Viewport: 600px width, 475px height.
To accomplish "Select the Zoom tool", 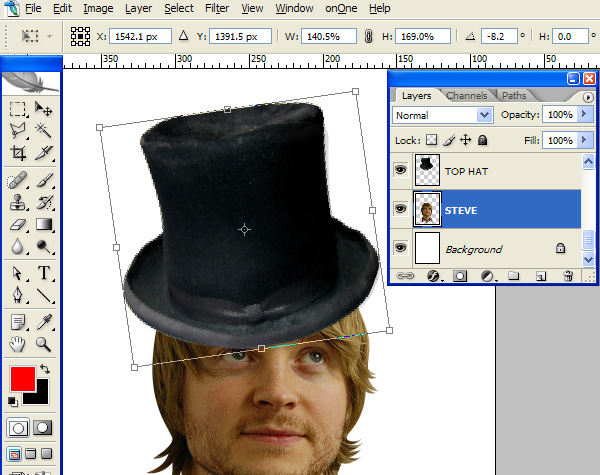I will pyautogui.click(x=43, y=344).
